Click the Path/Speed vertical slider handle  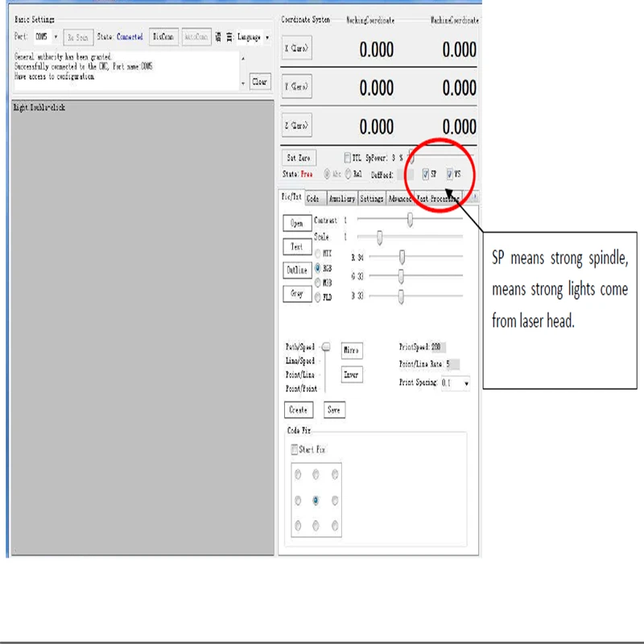[x=326, y=347]
